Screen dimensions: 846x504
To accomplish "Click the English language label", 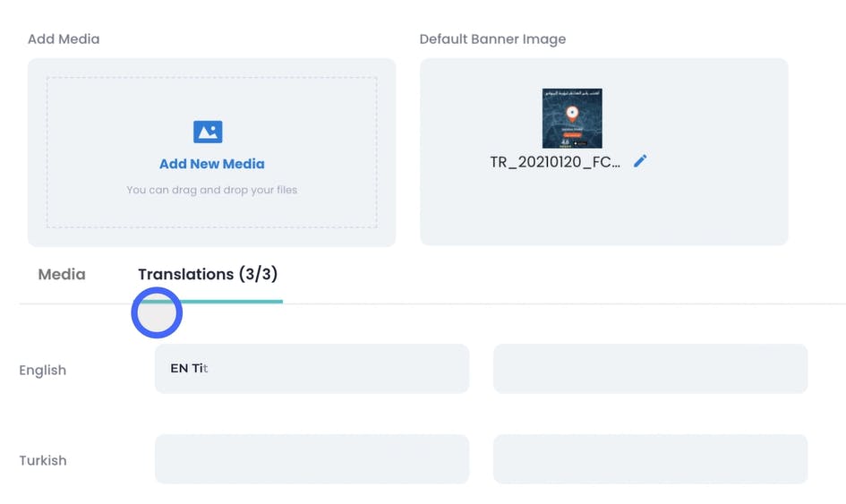I will pos(43,371).
